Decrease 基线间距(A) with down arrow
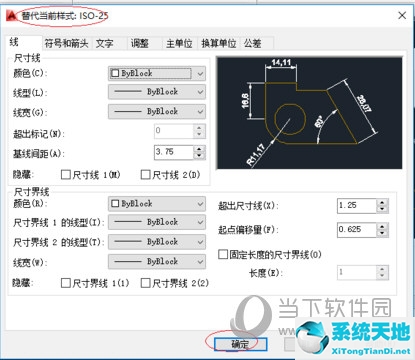 (199, 156)
